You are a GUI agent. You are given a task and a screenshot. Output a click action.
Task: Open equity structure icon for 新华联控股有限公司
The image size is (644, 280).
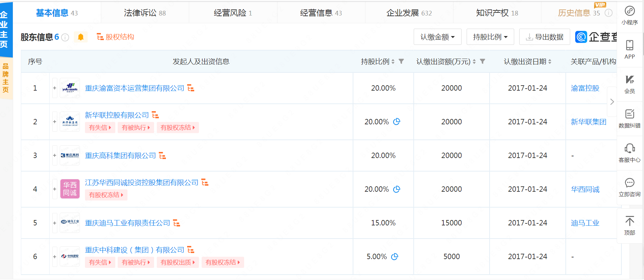click(x=155, y=115)
